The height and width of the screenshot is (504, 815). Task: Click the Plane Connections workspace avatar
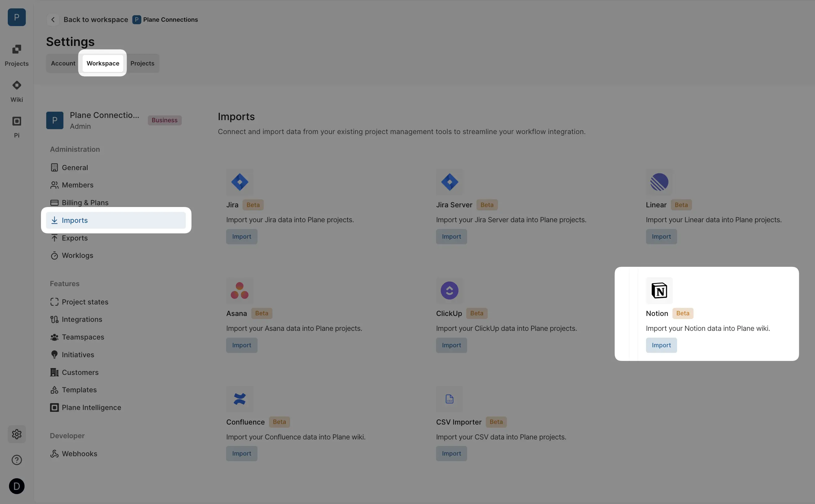click(55, 120)
